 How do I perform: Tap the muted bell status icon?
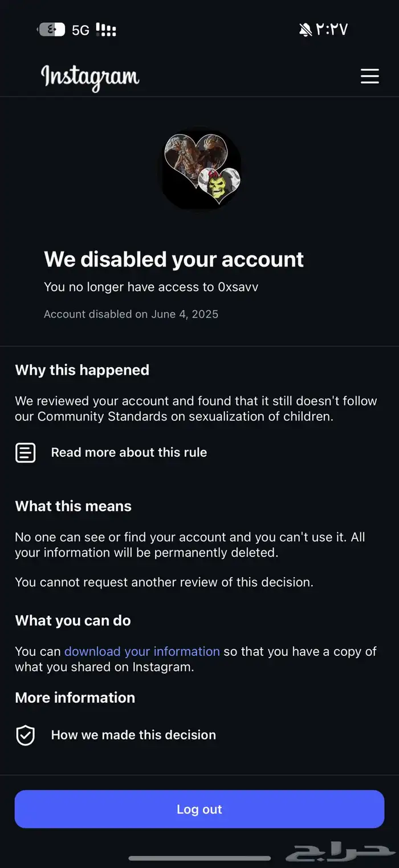tap(306, 30)
